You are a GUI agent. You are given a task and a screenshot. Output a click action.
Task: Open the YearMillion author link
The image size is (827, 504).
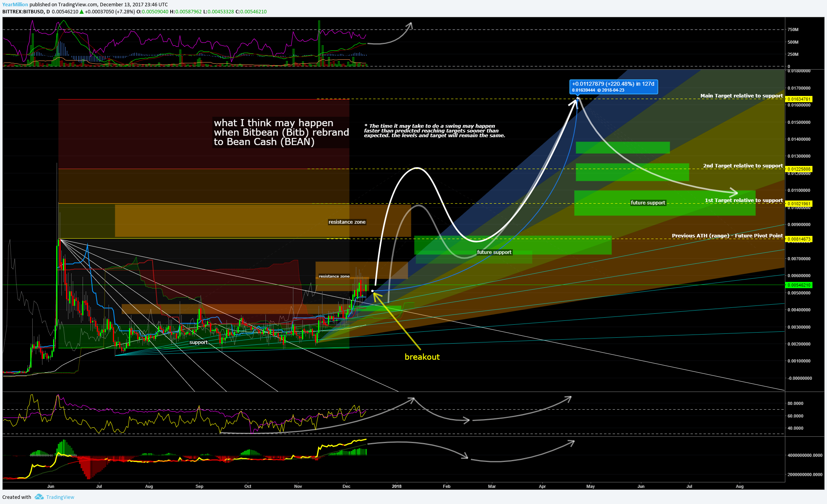pos(15,5)
